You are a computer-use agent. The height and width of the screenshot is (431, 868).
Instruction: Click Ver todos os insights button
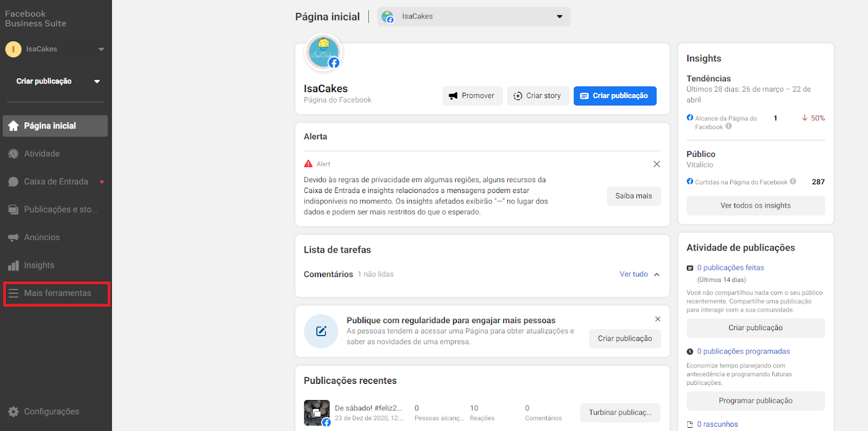(756, 206)
